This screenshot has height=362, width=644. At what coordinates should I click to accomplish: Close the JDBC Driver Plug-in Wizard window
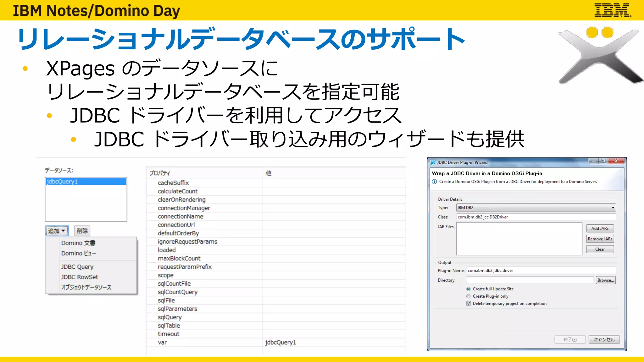coord(616,161)
